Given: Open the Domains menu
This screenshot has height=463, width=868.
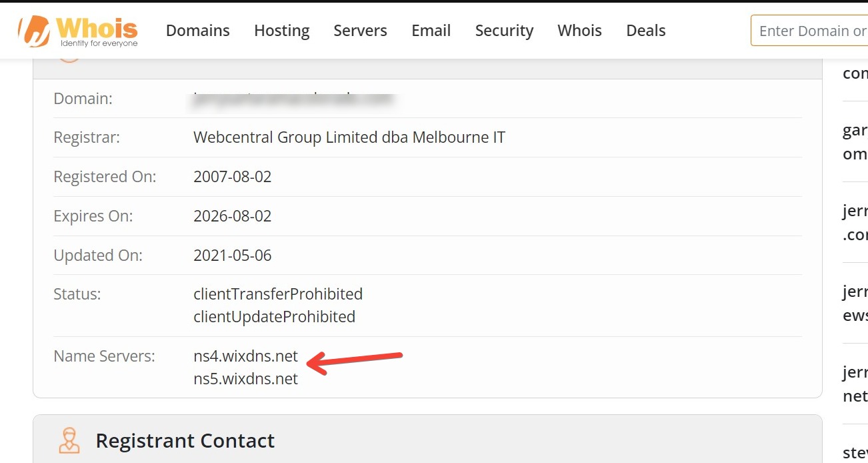Looking at the screenshot, I should point(197,31).
